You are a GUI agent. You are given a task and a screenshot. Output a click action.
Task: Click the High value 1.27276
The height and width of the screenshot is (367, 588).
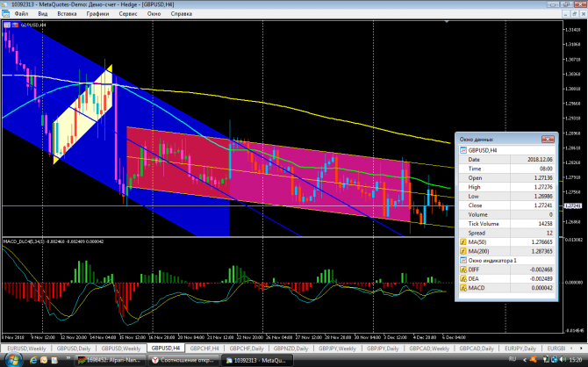pyautogui.click(x=542, y=187)
